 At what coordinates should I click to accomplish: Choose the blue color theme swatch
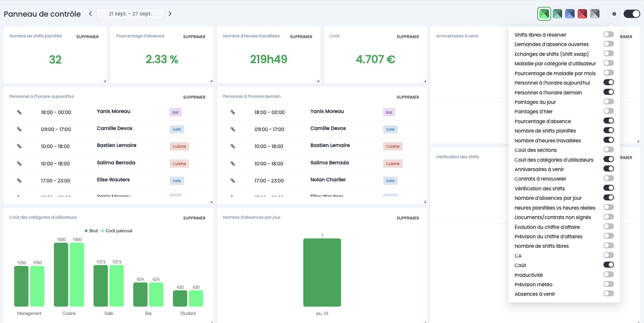[570, 14]
